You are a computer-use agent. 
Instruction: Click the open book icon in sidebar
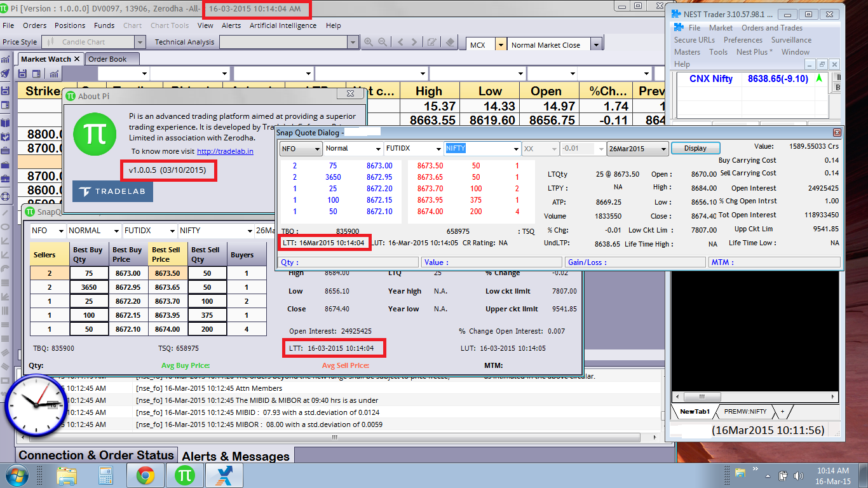pyautogui.click(x=6, y=121)
